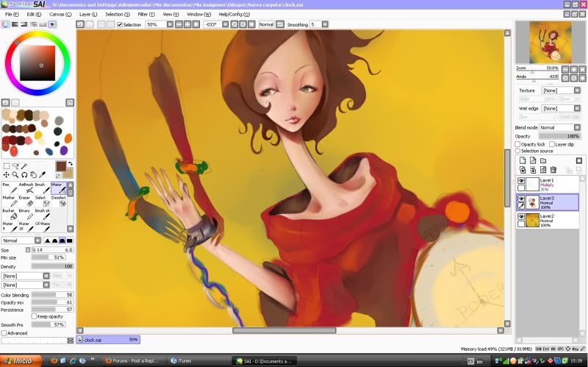
Task: Open the Edit menu
Action: coord(34,14)
